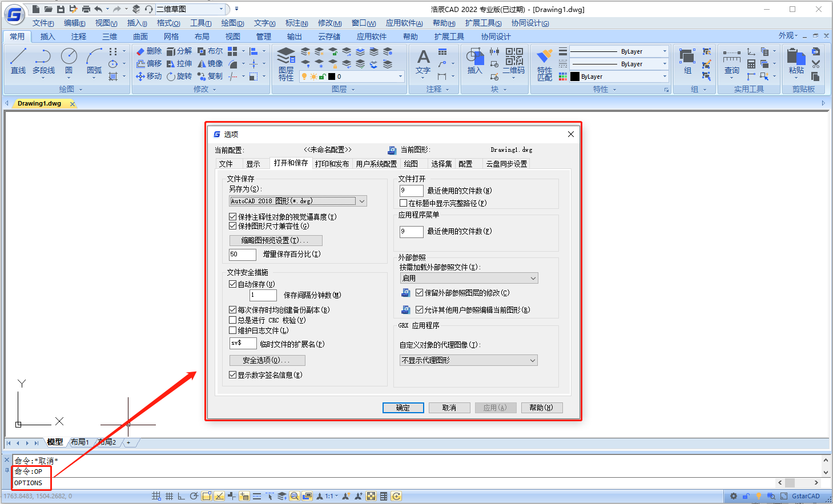Open the 另存为 file format dropdown
The width and height of the screenshot is (833, 504).
point(297,201)
